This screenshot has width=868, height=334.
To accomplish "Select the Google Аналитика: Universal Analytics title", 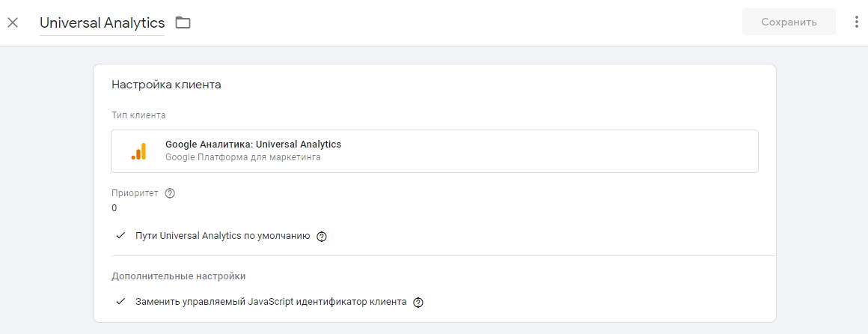I will (253, 145).
